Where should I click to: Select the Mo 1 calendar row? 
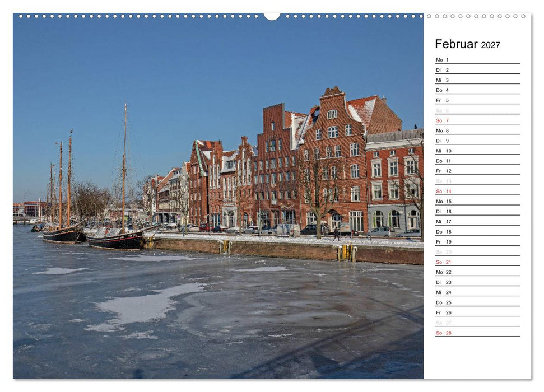click(x=477, y=60)
